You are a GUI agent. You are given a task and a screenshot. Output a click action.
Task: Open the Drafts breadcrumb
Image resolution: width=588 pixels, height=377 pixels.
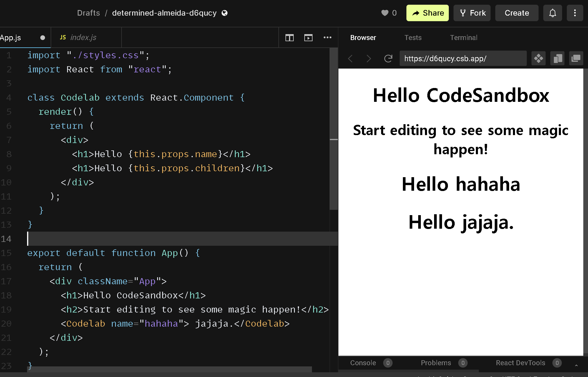[x=88, y=13]
